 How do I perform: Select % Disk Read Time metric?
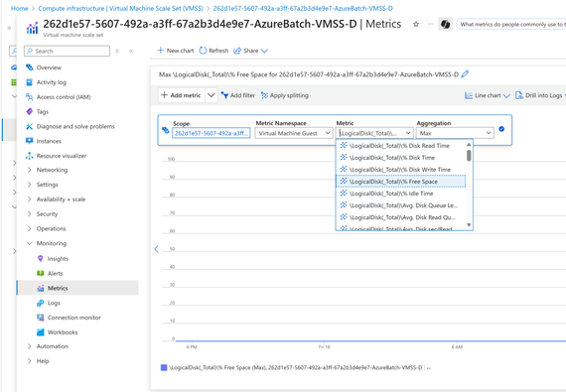(x=401, y=146)
